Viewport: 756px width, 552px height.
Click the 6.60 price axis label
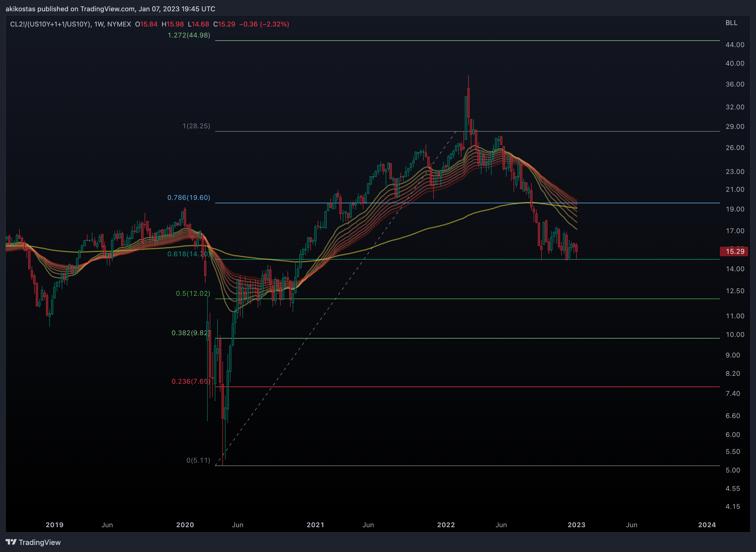point(733,416)
